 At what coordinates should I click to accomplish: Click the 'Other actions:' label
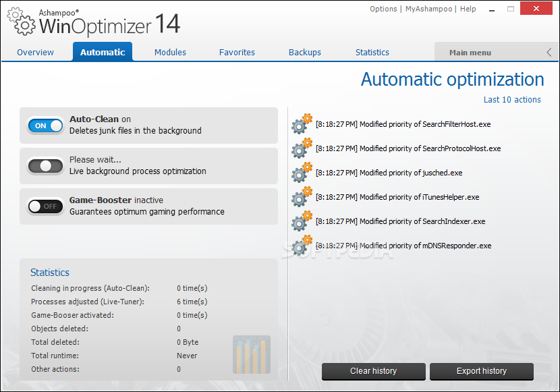(55, 369)
